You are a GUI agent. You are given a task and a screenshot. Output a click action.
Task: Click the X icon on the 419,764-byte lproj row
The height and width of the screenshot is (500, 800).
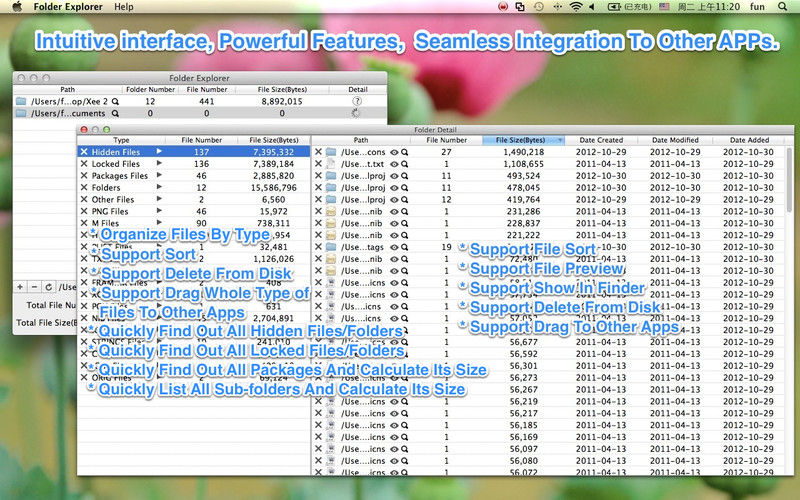318,199
